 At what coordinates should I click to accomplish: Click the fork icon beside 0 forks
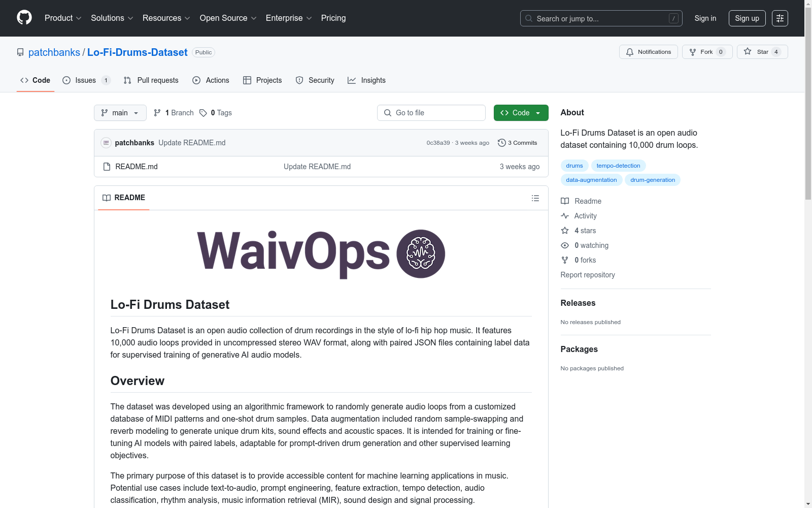[x=565, y=260]
